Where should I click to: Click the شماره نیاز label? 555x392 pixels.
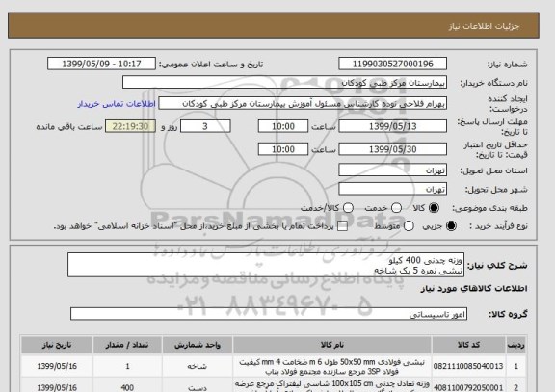pyautogui.click(x=508, y=65)
